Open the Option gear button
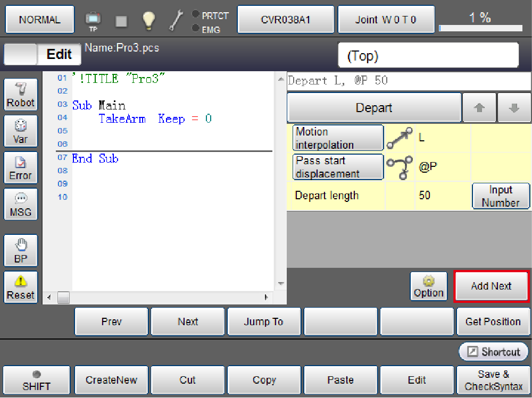This screenshot has width=532, height=398. pos(428,286)
